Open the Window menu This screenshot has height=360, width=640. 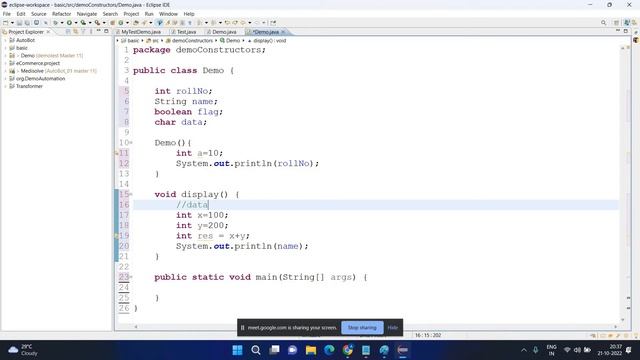point(168,14)
